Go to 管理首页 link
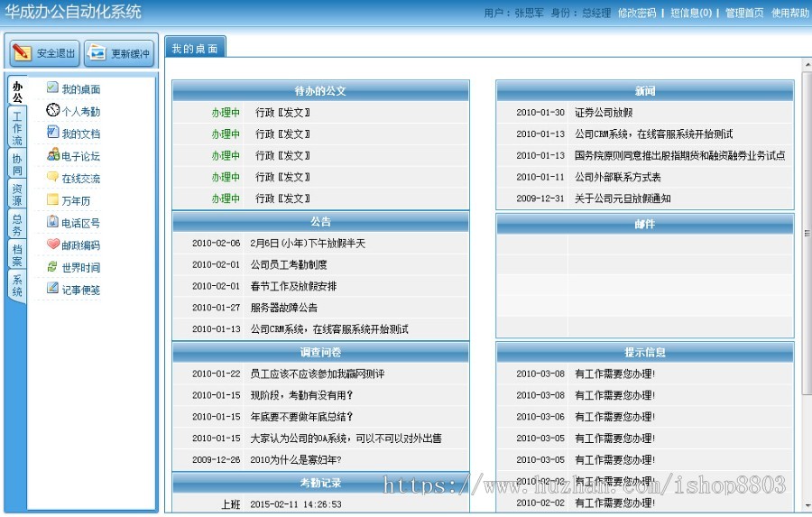 coord(744,13)
